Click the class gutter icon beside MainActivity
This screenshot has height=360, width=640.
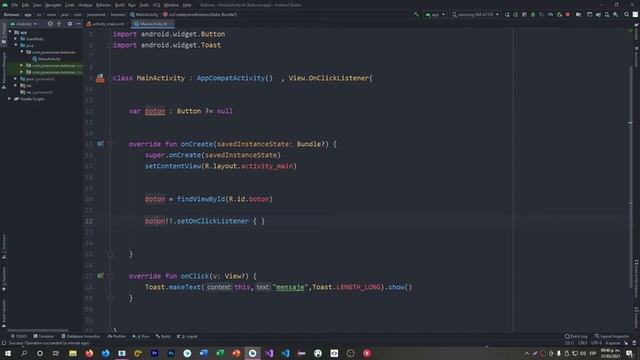pyautogui.click(x=100, y=78)
